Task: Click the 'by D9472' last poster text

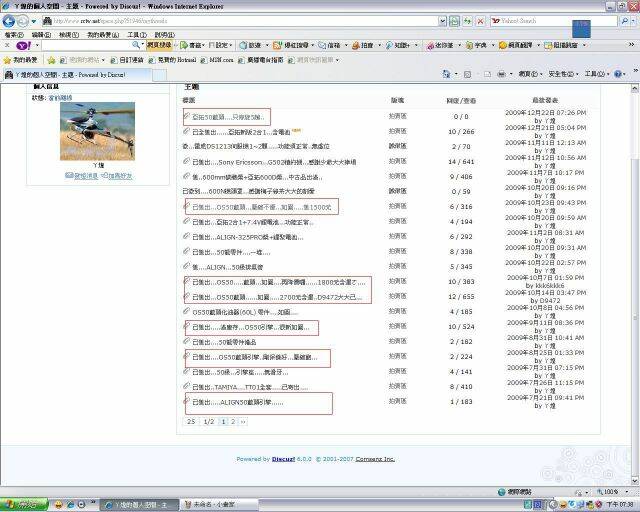Action: [x=545, y=301]
